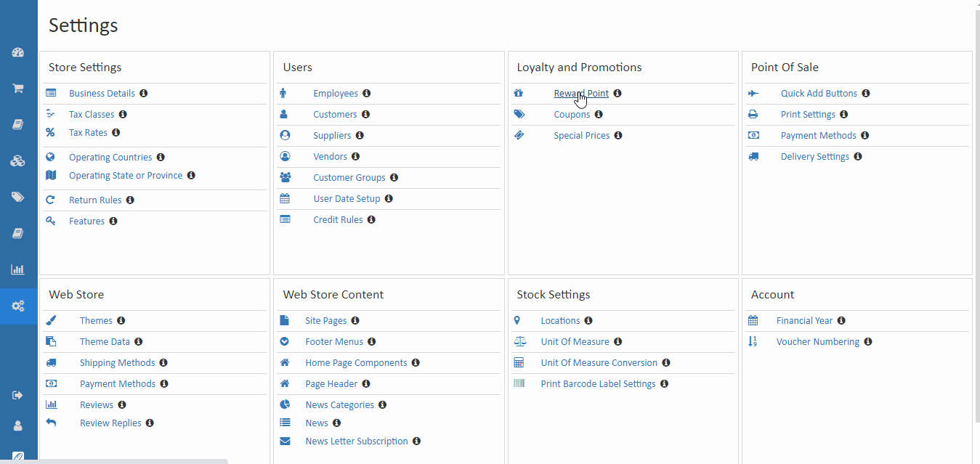Open Unit Of Measure Conversion
Screen dimensions: 980x464
click(x=599, y=363)
